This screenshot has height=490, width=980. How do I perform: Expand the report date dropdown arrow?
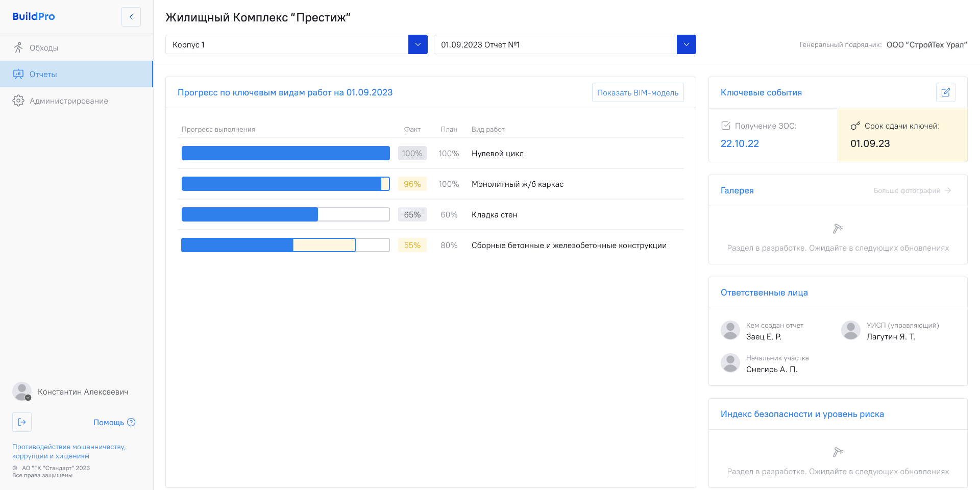pos(686,44)
